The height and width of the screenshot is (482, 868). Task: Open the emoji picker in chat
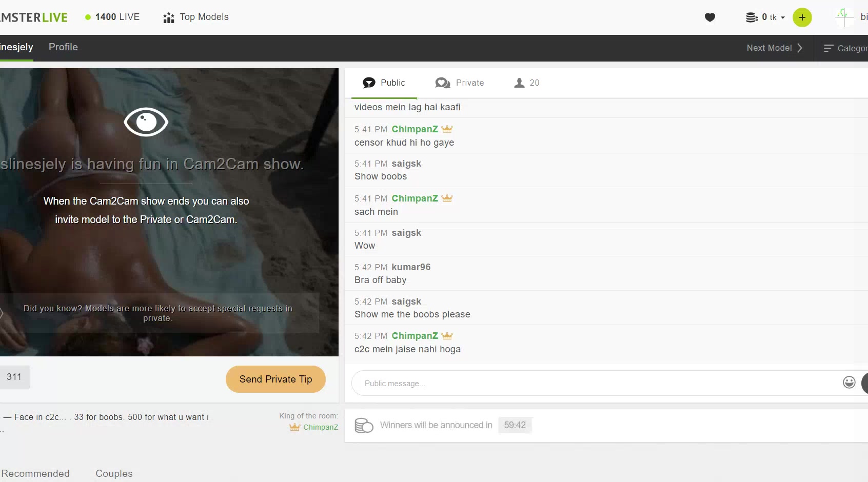coord(849,383)
